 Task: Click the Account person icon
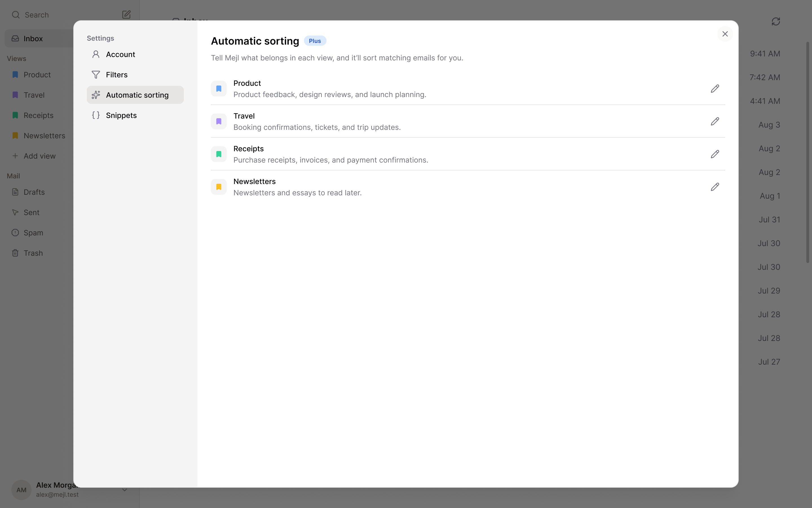[x=96, y=54]
